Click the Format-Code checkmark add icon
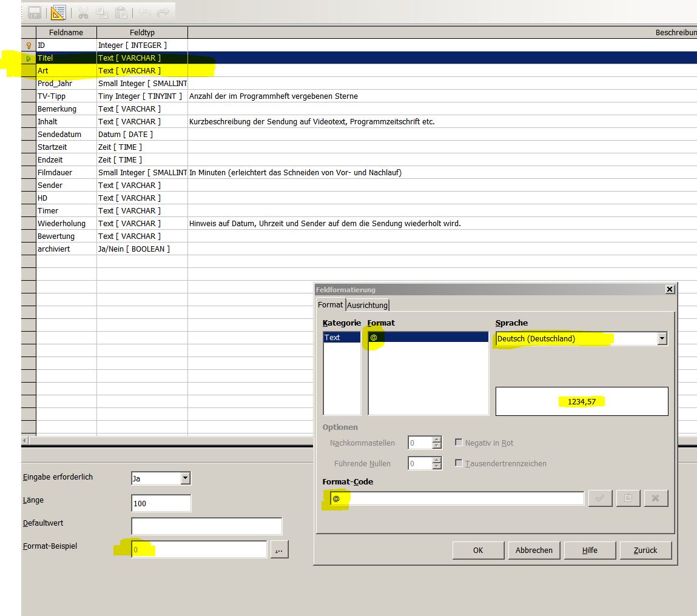 pyautogui.click(x=600, y=498)
